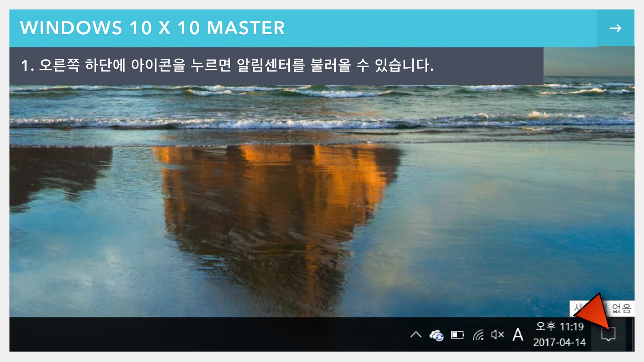Expand the hidden tray icons chevron
This screenshot has width=644, height=362.
pos(416,334)
